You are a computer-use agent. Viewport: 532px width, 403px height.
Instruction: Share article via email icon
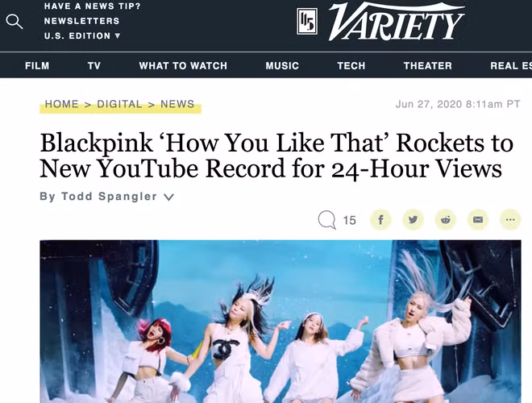pyautogui.click(x=478, y=220)
